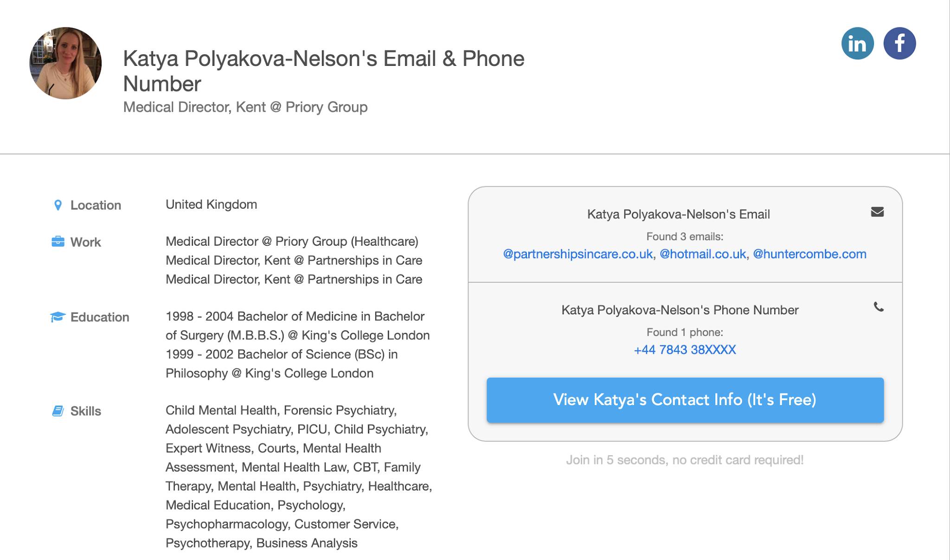Click the circular profile photo
The image size is (950, 560).
[x=65, y=63]
